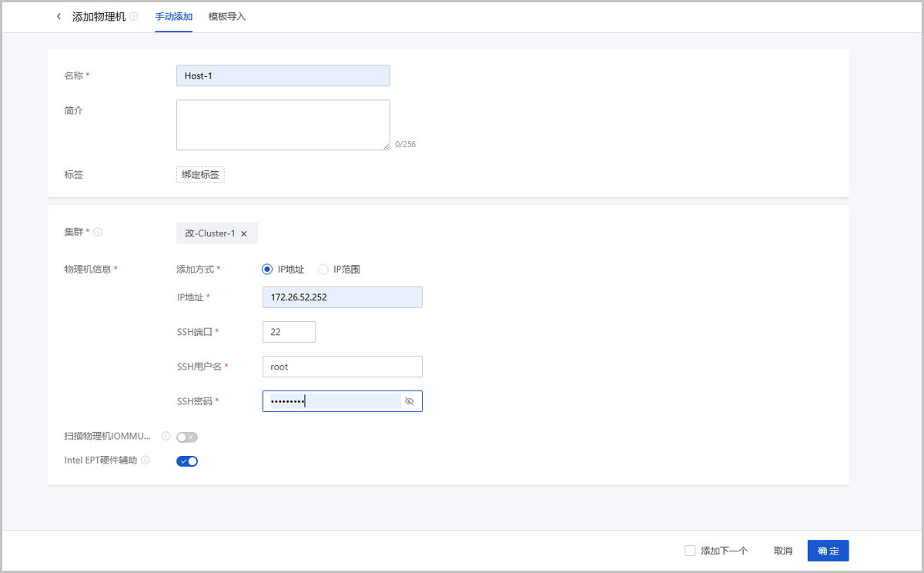Click the 0/256 character counter
Viewport: 924px width, 573px height.
click(x=405, y=144)
